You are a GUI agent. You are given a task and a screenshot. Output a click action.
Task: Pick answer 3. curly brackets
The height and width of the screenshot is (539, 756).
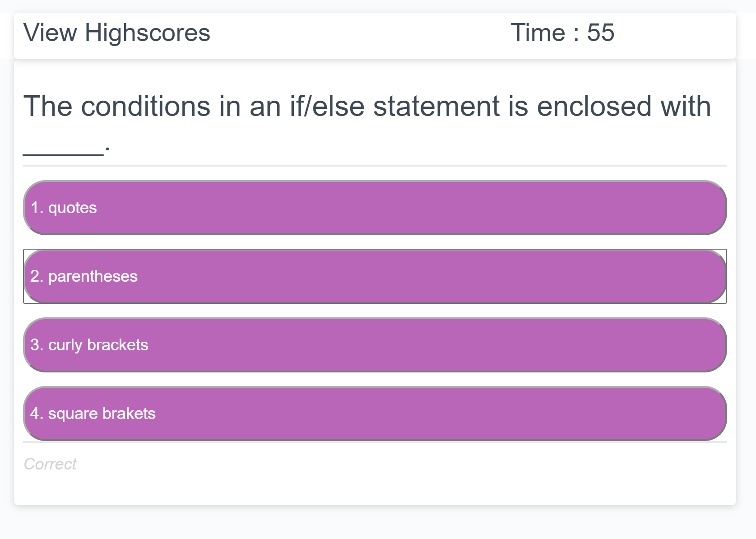click(x=375, y=345)
